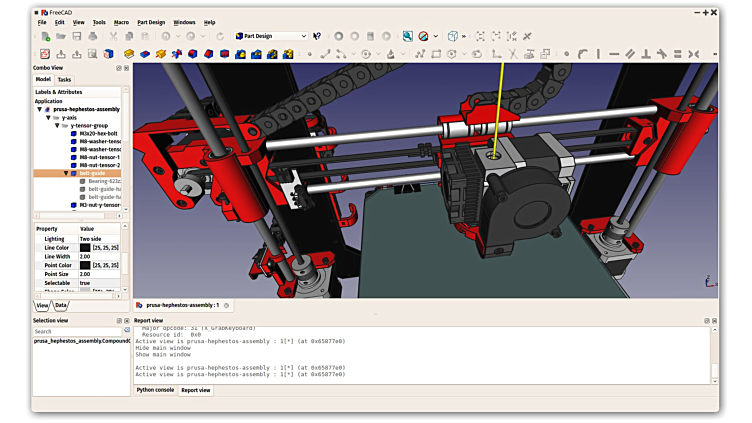Viewport: 752px width, 423px height.
Task: Select the Pad tool icon
Action: tap(129, 54)
